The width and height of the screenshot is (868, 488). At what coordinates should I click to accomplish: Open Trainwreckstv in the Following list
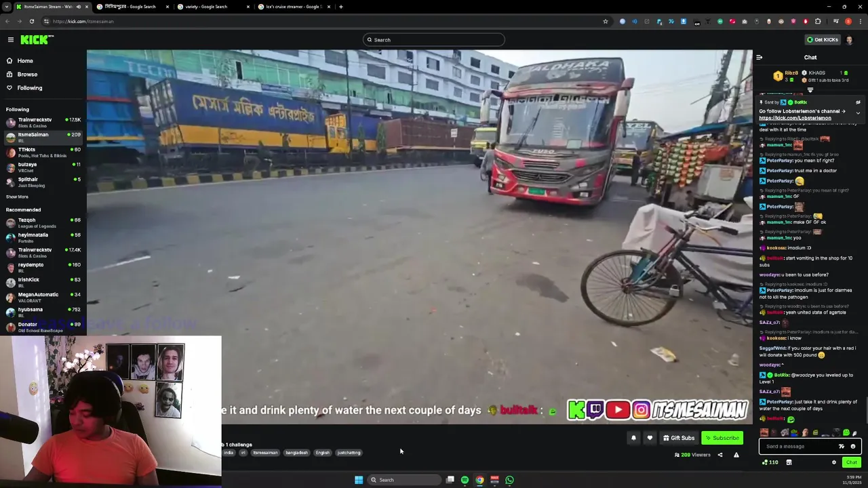43,123
